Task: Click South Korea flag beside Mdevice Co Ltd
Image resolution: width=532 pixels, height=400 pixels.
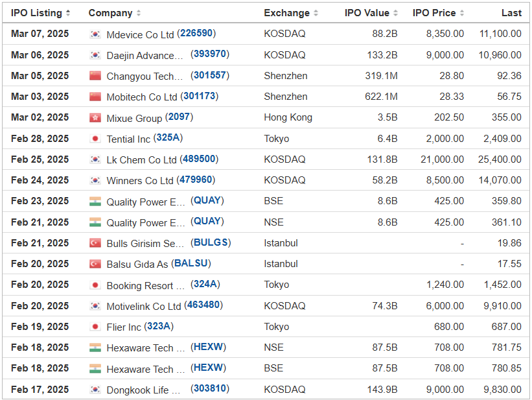Action: pyautogui.click(x=95, y=34)
